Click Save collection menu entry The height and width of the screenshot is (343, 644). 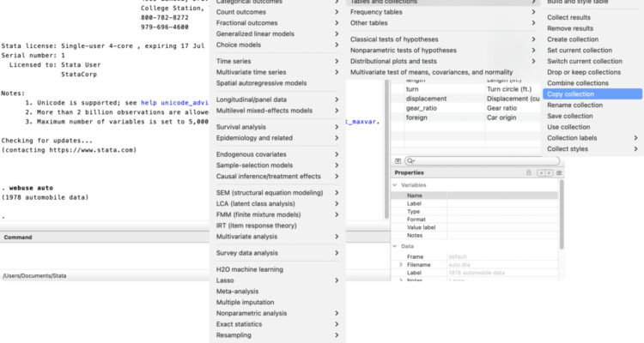[x=569, y=116]
